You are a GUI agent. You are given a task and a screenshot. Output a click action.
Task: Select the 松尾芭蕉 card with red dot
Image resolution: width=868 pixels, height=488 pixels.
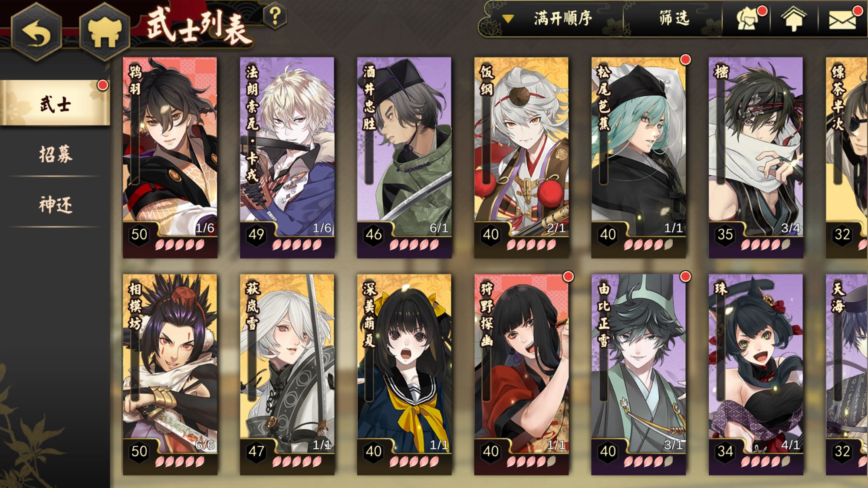coord(639,157)
